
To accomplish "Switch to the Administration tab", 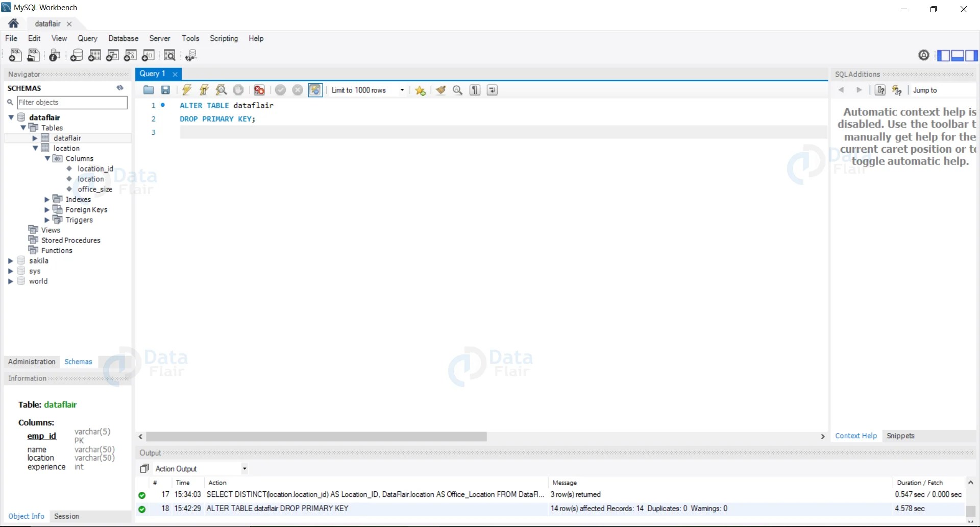I will tap(31, 362).
